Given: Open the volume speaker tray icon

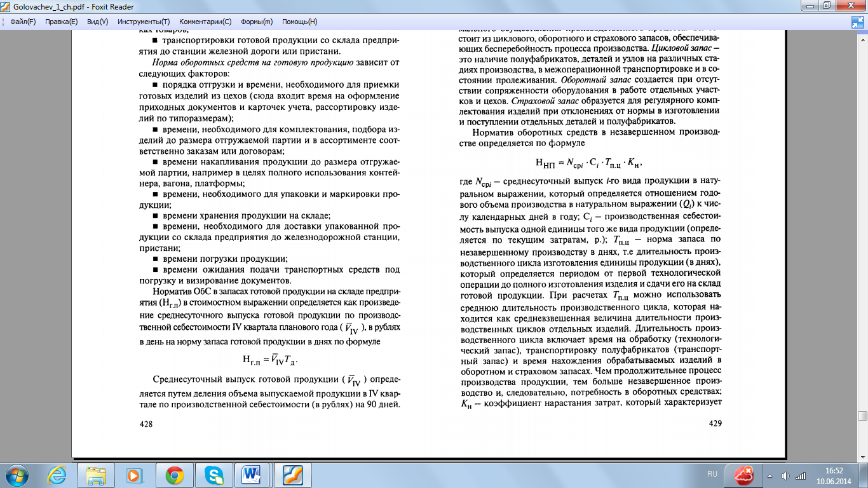Looking at the screenshot, I should click(x=786, y=475).
